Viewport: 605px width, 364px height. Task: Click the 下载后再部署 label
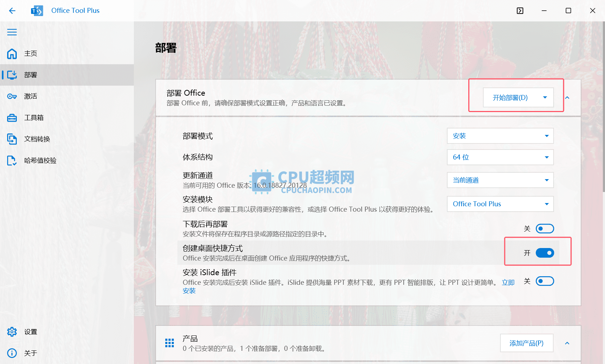pos(205,224)
